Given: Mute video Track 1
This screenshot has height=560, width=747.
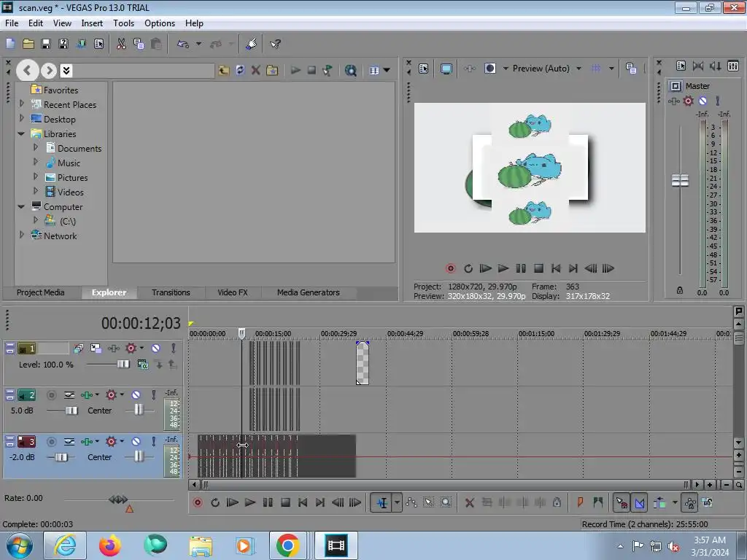Looking at the screenshot, I should coord(156,348).
